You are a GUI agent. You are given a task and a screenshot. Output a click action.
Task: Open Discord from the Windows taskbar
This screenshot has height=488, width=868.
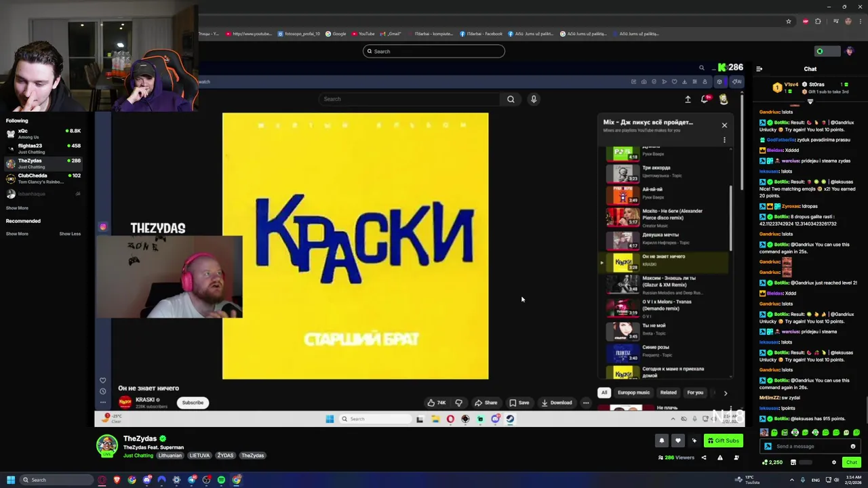[146, 480]
